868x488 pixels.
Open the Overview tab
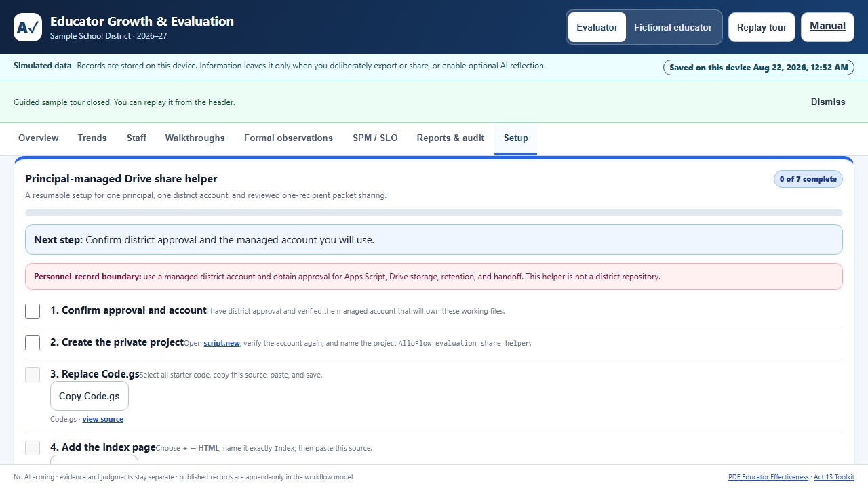39,138
